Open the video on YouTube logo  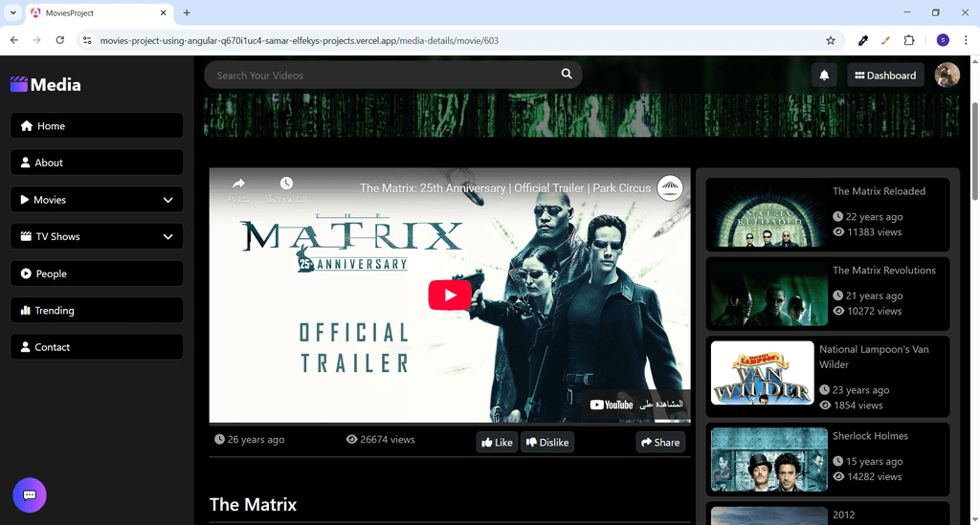click(x=612, y=405)
